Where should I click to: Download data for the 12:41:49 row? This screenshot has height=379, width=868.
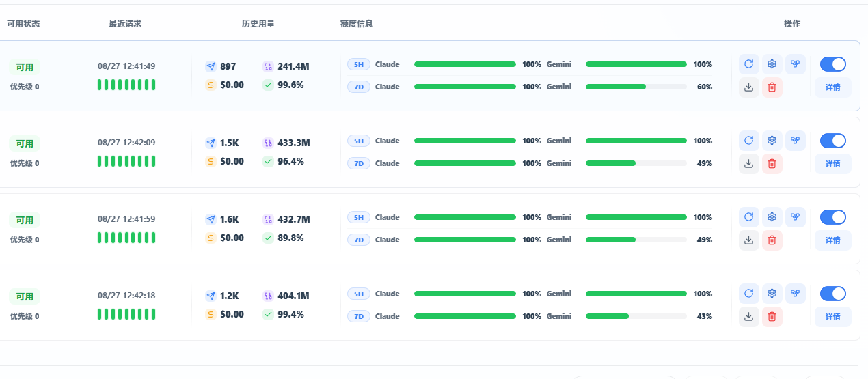pos(749,87)
